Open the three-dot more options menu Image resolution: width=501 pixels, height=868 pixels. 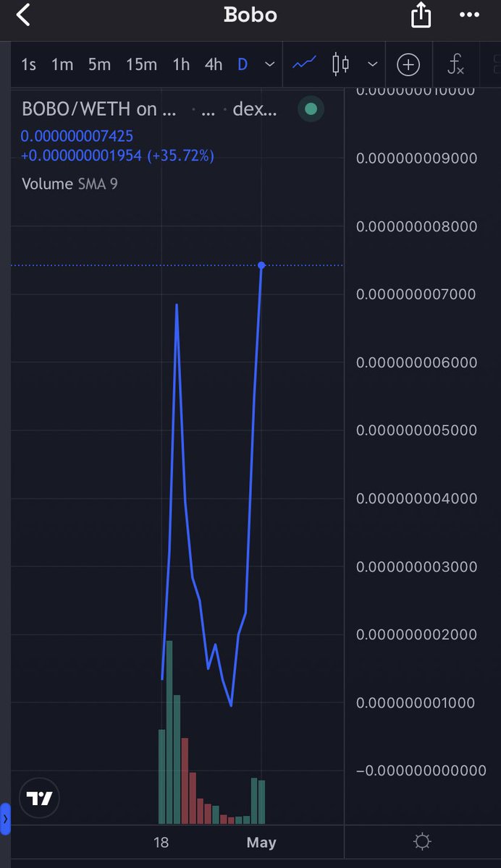coord(470,14)
